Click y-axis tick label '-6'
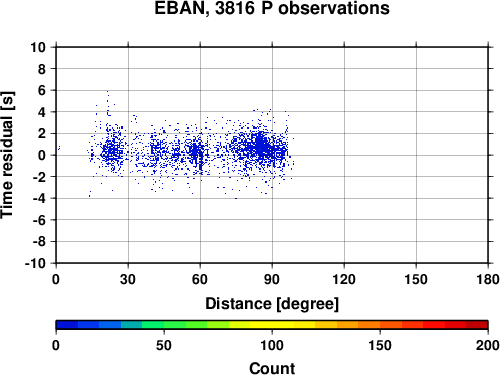Screen dimensions: 500x375 coord(39,220)
